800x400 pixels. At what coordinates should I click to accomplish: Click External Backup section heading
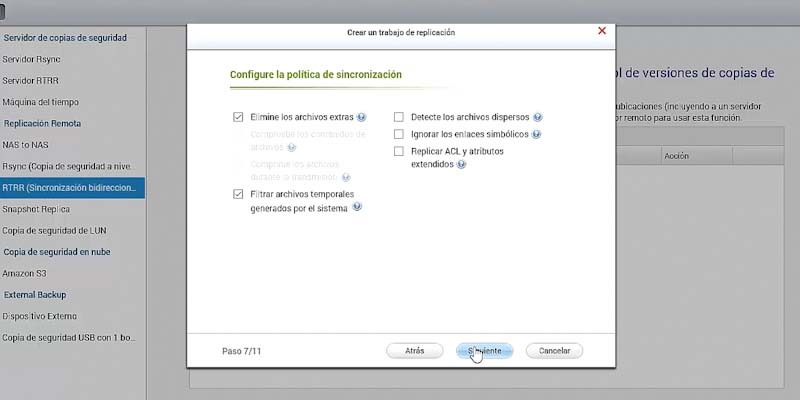coord(35,295)
